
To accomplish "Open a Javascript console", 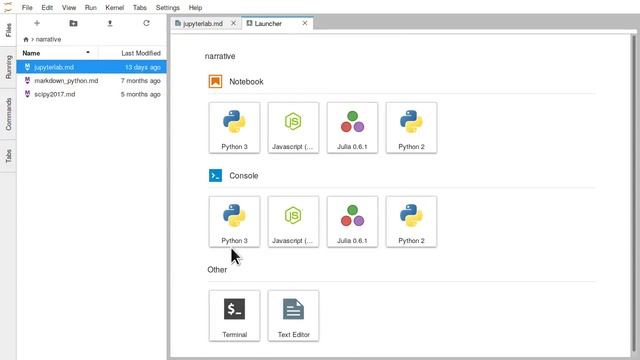I will (293, 222).
